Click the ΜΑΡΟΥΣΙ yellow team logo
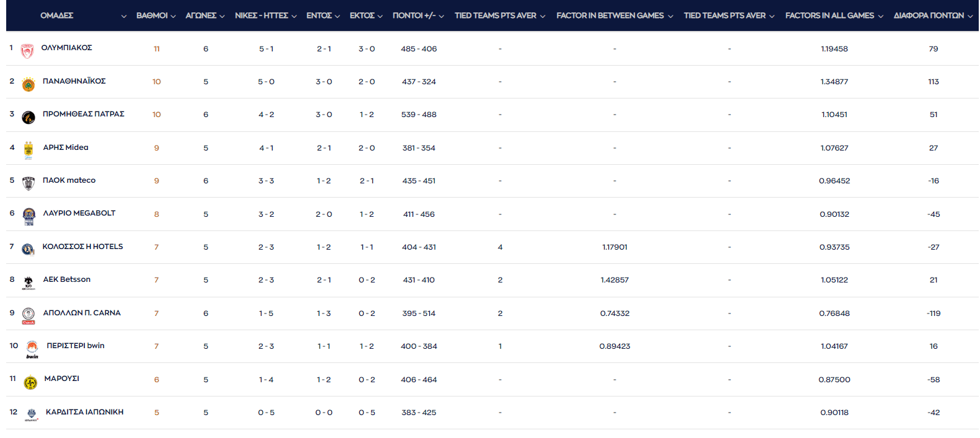 click(x=30, y=383)
